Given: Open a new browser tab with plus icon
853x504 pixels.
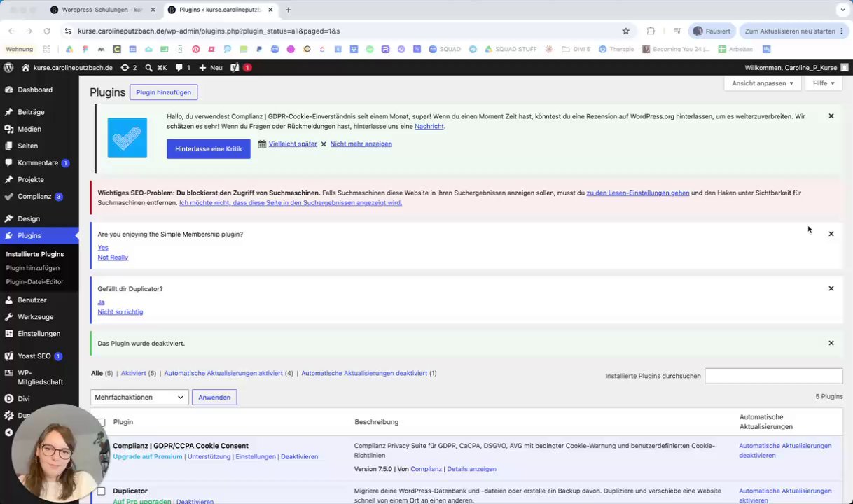Looking at the screenshot, I should [x=288, y=10].
